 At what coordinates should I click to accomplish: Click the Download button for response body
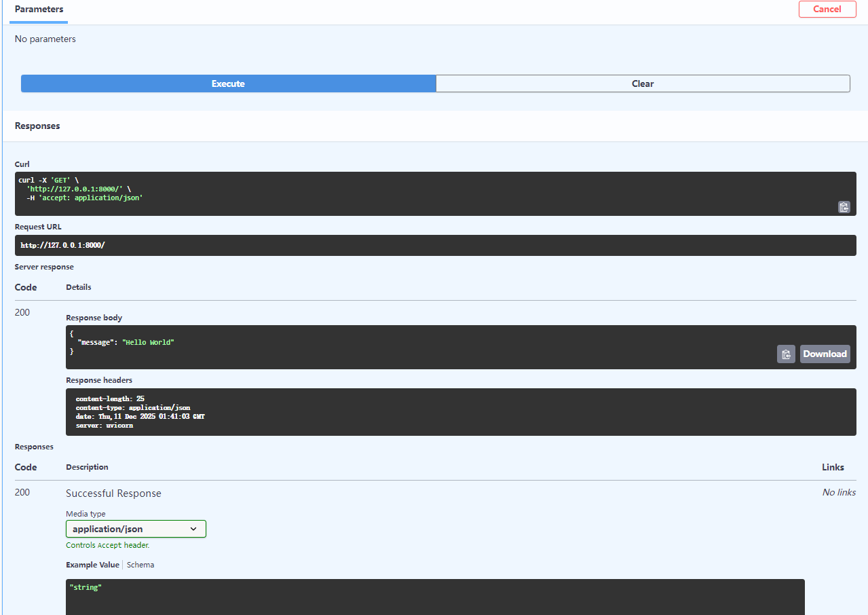coord(825,354)
